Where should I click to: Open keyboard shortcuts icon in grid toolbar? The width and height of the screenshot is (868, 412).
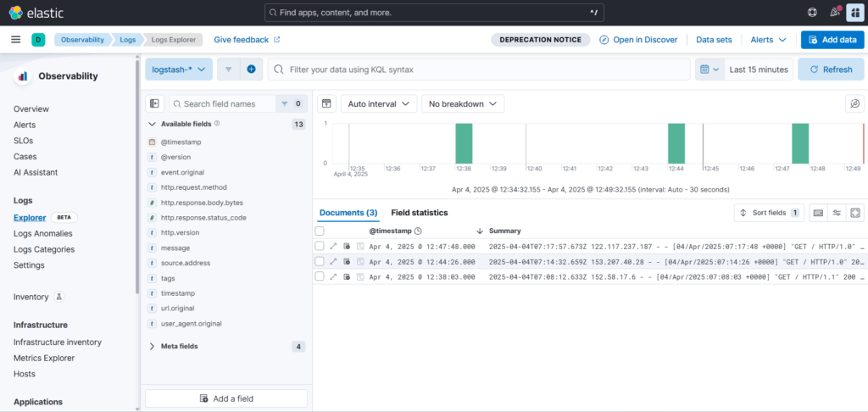pyautogui.click(x=818, y=213)
